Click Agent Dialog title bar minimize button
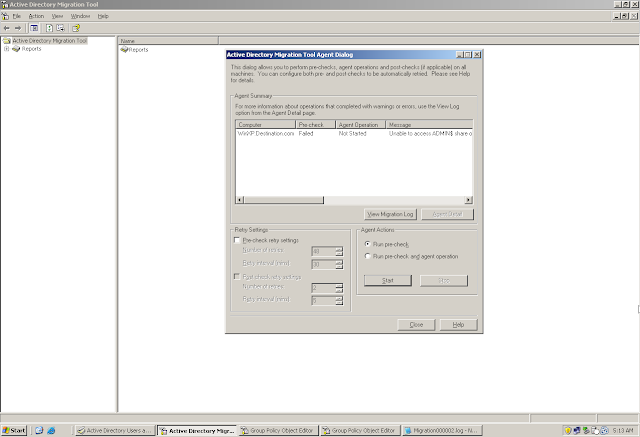 pyautogui.click(x=460, y=55)
